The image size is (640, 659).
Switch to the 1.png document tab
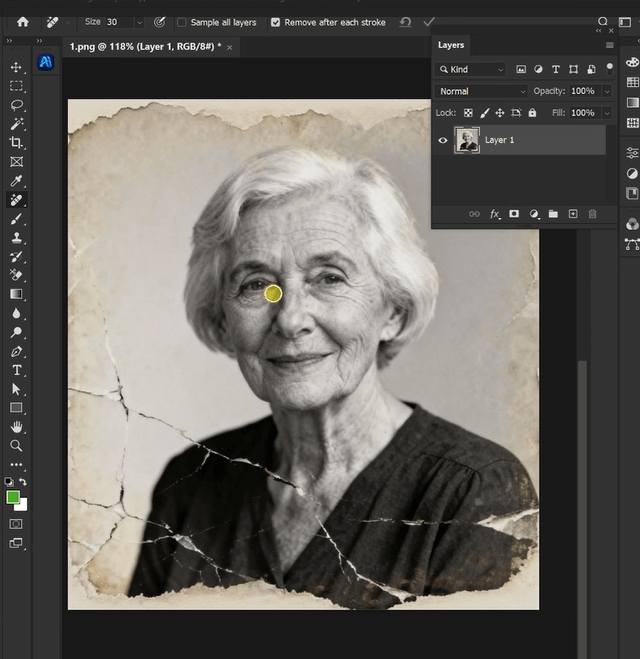click(143, 47)
